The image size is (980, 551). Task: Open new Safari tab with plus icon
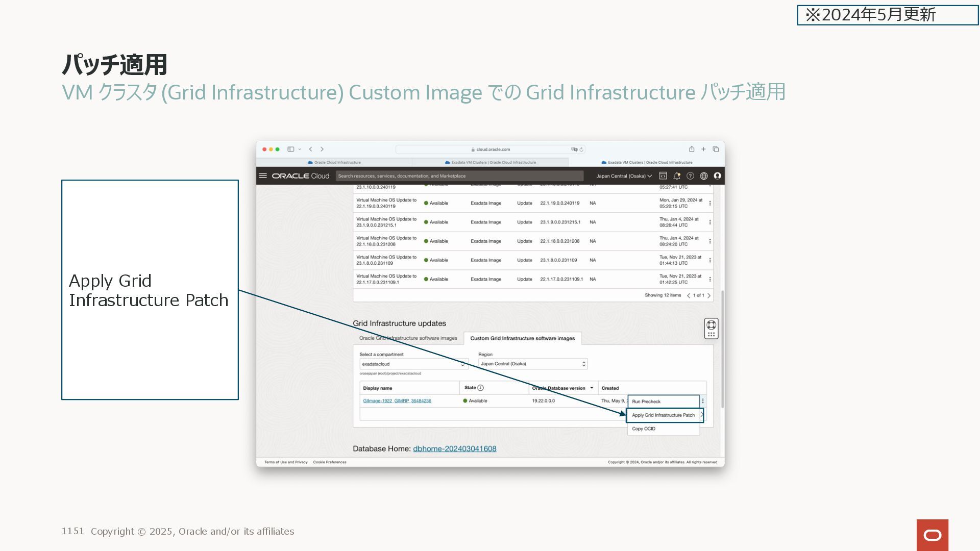click(x=703, y=149)
